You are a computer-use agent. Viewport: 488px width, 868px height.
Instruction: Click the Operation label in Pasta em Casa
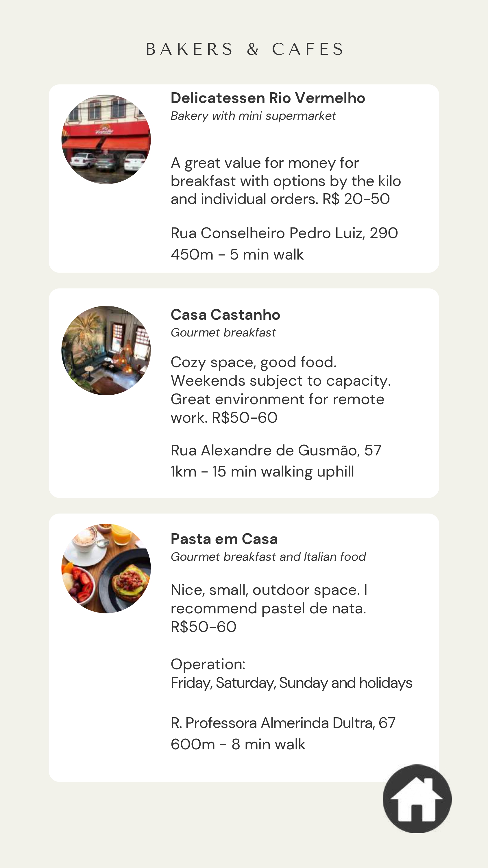[208, 664]
